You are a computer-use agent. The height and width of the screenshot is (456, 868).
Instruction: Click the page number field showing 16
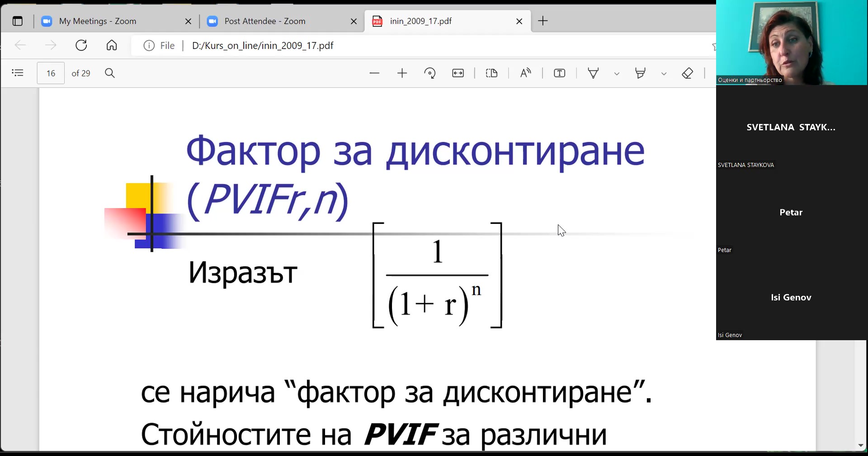point(51,73)
